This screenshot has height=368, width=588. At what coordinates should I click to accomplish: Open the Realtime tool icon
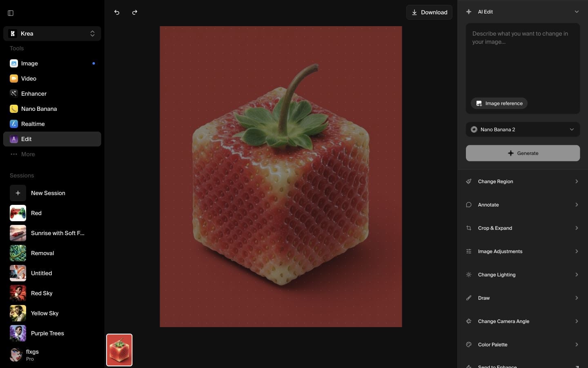tap(14, 124)
